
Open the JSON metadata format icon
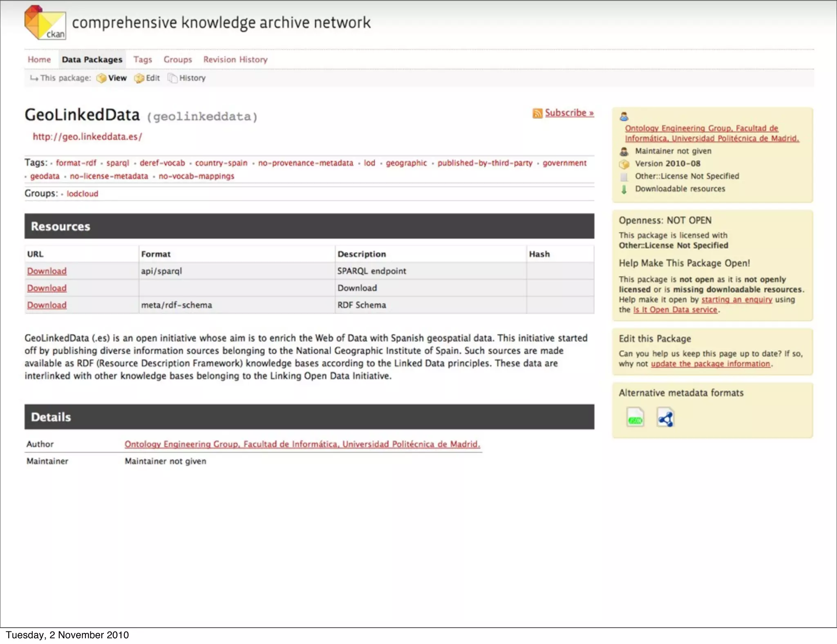pyautogui.click(x=635, y=418)
